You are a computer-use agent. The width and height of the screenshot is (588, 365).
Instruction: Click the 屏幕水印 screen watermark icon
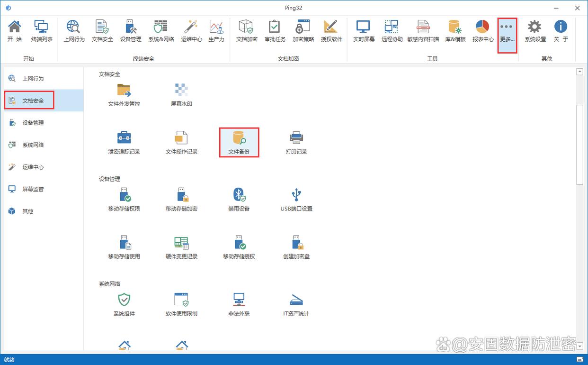click(x=181, y=94)
